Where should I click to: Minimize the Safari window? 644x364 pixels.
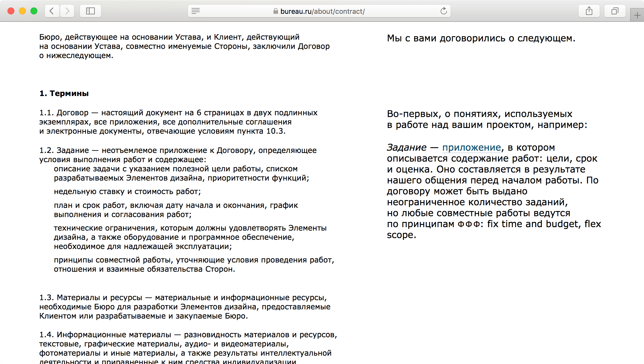[22, 11]
